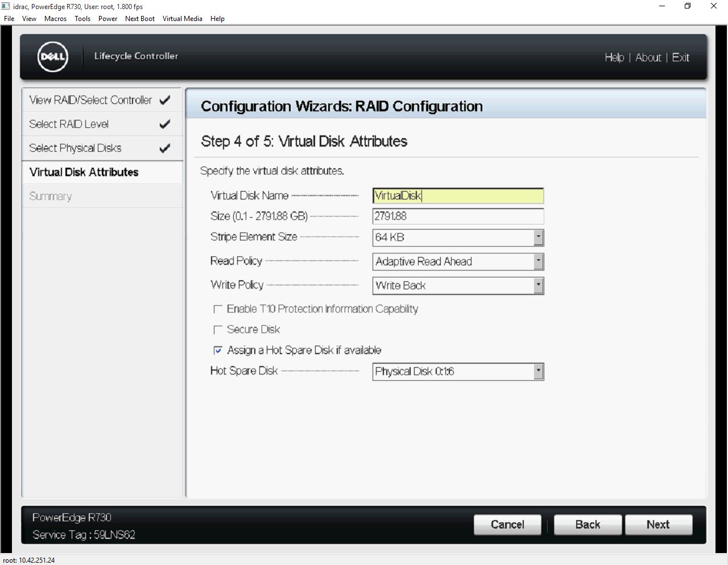This screenshot has width=728, height=565.
Task: Select the Summary step
Action: (102, 196)
